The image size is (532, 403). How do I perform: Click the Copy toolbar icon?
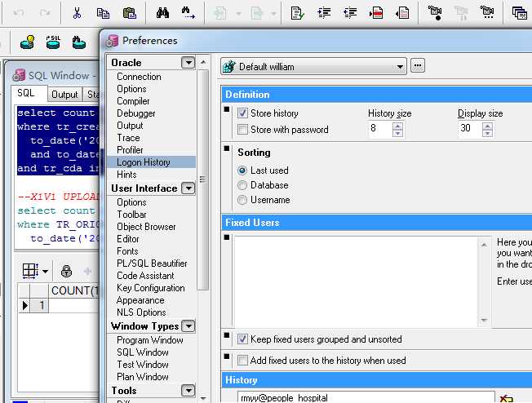(103, 13)
